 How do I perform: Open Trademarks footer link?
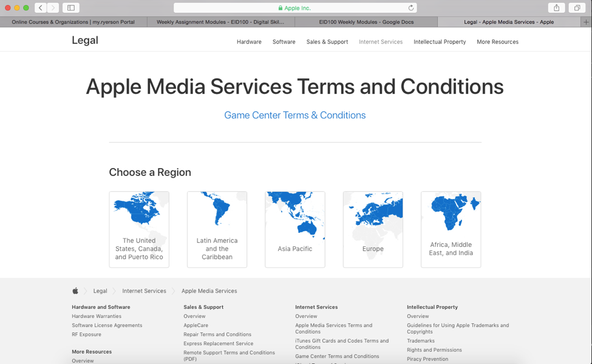(x=421, y=340)
